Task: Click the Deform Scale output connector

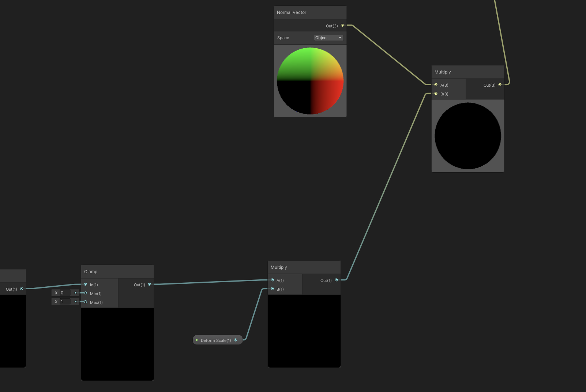Action: click(236, 340)
